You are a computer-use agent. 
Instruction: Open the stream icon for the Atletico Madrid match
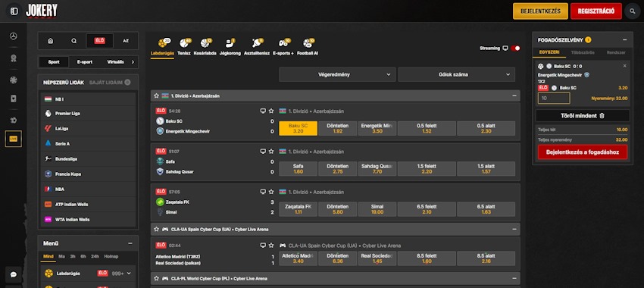[263, 246]
